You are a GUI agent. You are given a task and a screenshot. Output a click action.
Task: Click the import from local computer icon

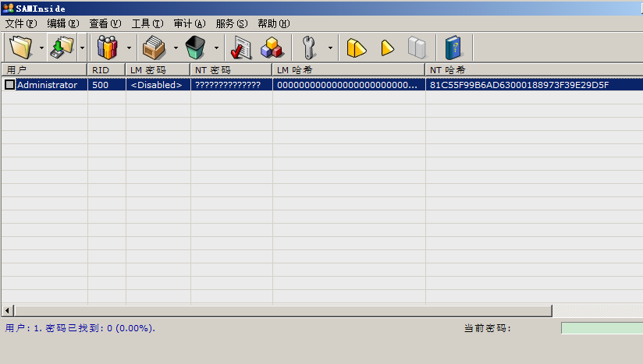pyautogui.click(x=62, y=48)
